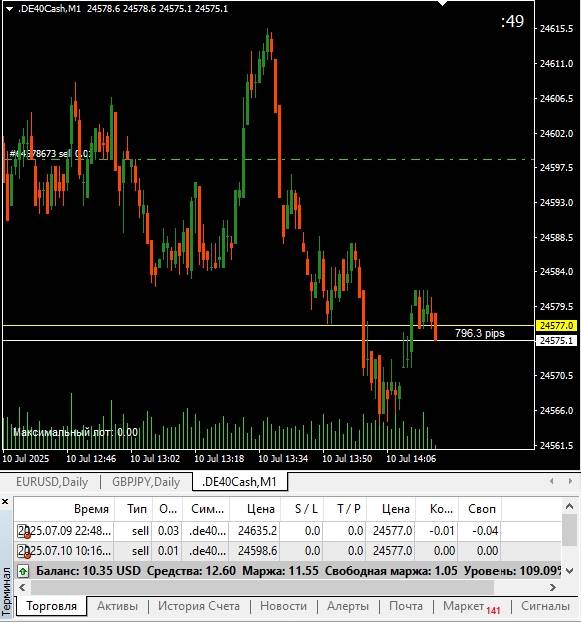Click the order icon of 2025.07.10 sell row
This screenshot has width=581, height=623.
coord(24,551)
